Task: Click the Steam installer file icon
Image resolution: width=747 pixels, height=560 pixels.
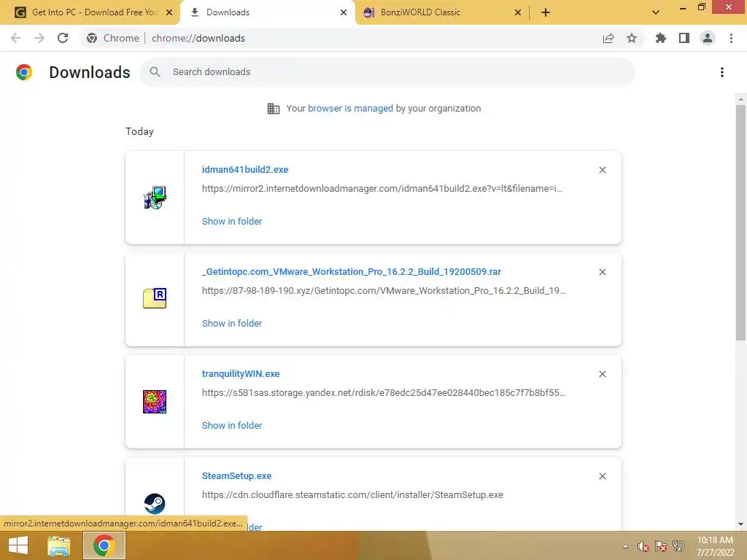Action: [x=155, y=504]
